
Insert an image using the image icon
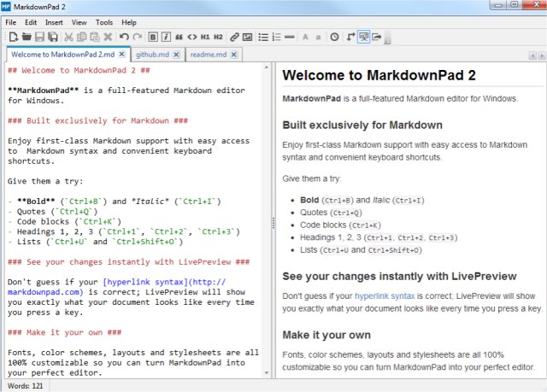[247, 37]
